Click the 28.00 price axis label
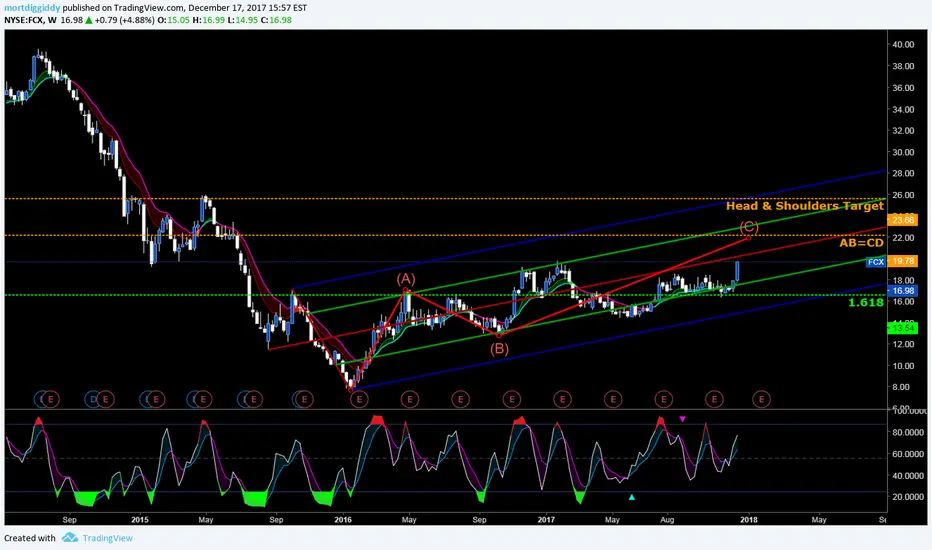The image size is (932, 550). tap(903, 173)
